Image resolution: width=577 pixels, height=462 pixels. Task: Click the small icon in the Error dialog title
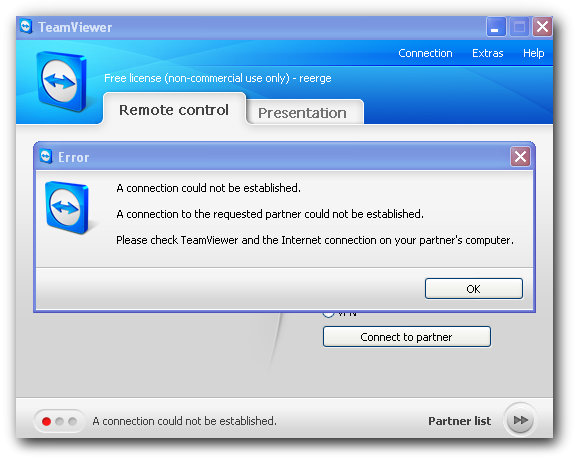coord(46,157)
